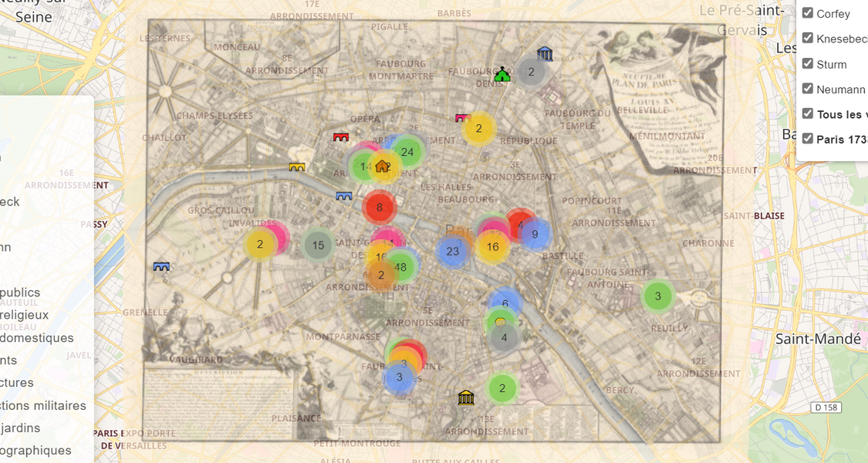Select the 'domestiques' legend entry
The height and width of the screenshot is (463, 868).
click(37, 338)
